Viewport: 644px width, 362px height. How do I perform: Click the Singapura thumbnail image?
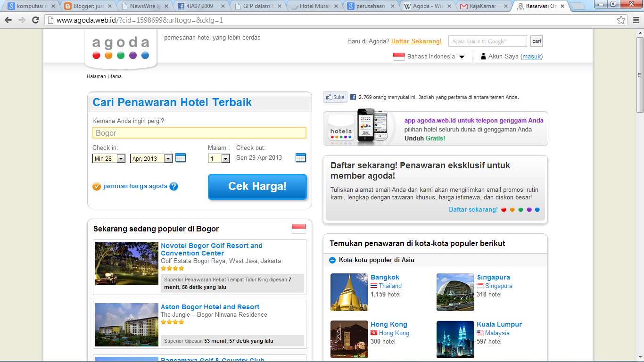pyautogui.click(x=455, y=292)
